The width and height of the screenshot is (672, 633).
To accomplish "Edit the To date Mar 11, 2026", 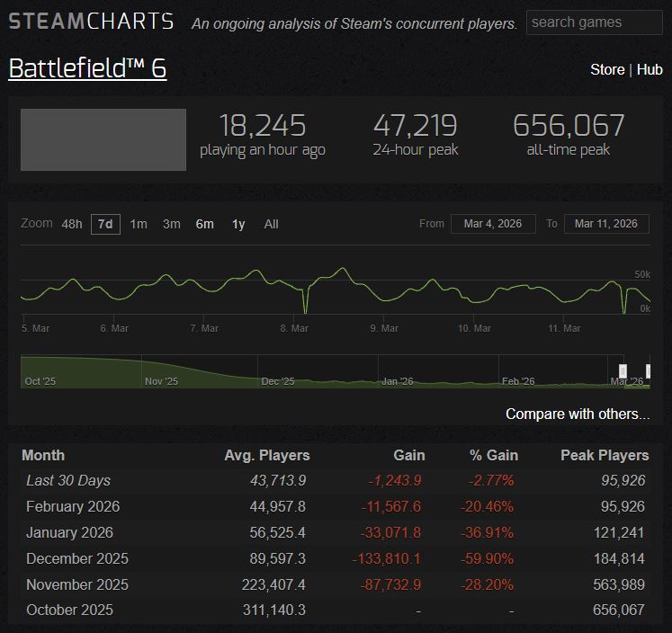I will point(606,224).
